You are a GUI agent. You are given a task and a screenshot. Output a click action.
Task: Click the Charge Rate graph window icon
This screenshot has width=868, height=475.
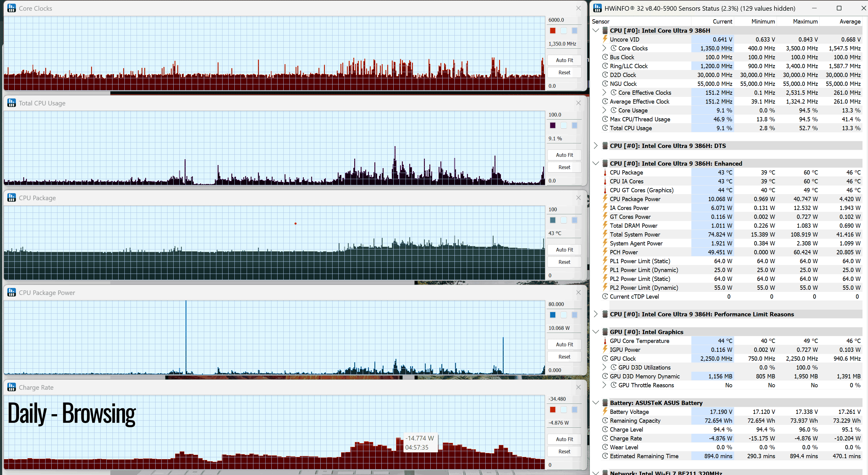point(11,387)
